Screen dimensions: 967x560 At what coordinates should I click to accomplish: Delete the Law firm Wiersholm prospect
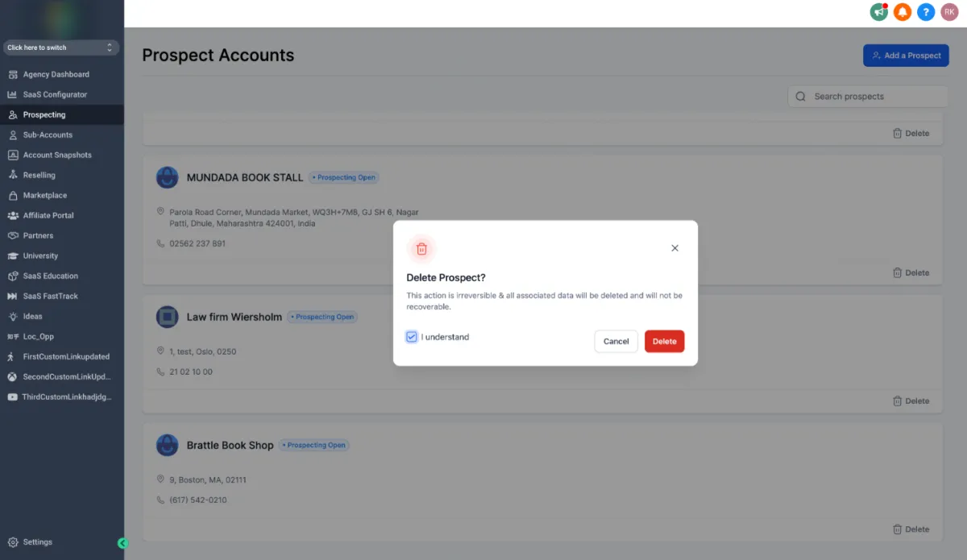click(x=911, y=401)
